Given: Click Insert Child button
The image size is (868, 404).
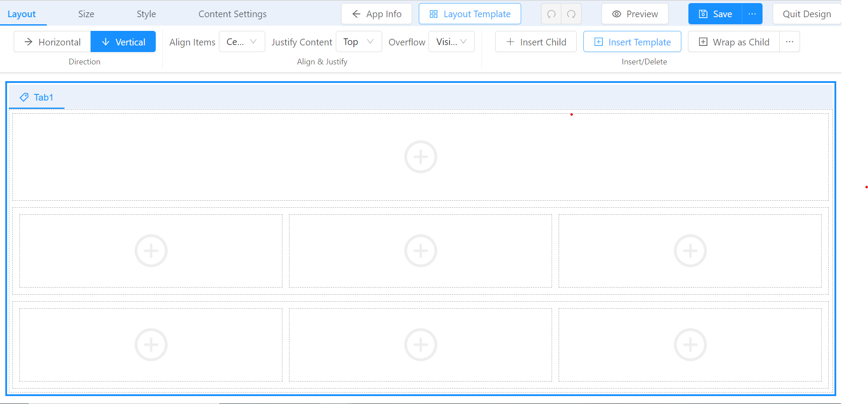Looking at the screenshot, I should coord(536,42).
